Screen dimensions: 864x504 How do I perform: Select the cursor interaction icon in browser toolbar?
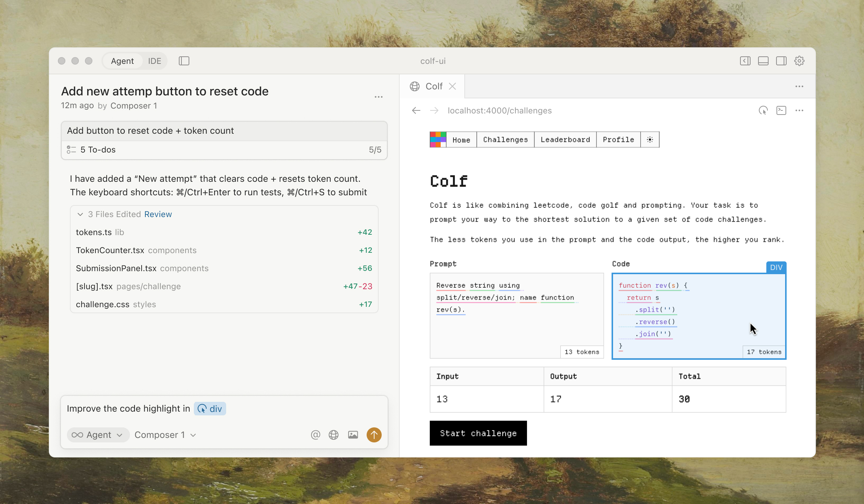click(x=763, y=110)
